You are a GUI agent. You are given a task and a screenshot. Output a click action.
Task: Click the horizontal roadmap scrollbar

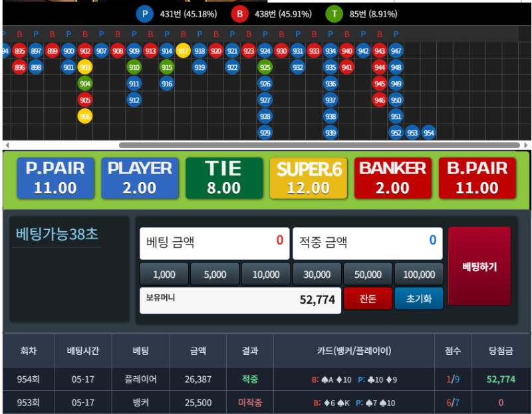click(x=319, y=145)
